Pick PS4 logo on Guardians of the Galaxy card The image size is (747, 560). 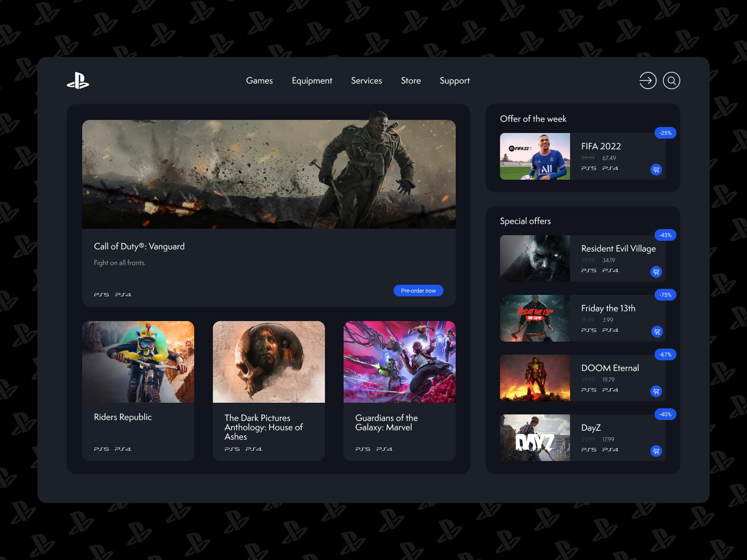click(x=385, y=449)
